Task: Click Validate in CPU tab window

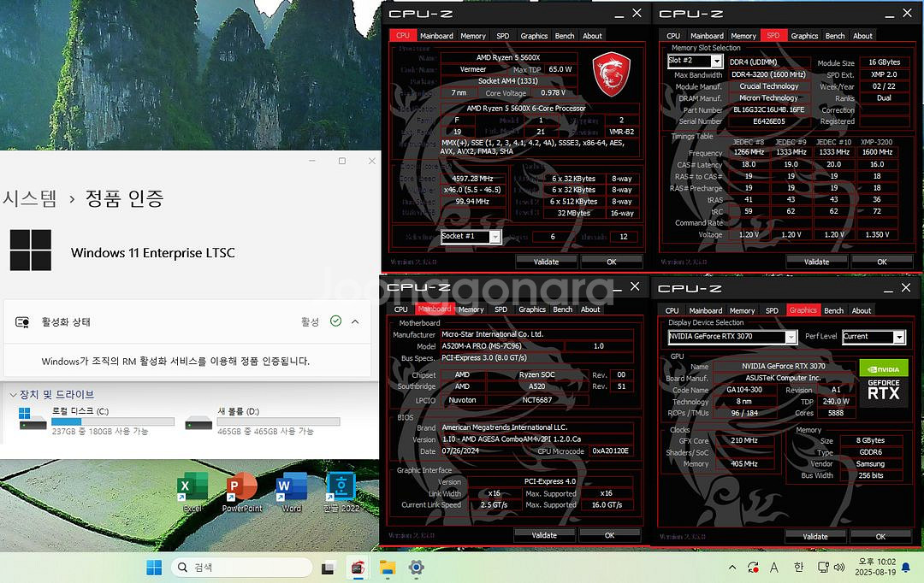Action: [546, 262]
